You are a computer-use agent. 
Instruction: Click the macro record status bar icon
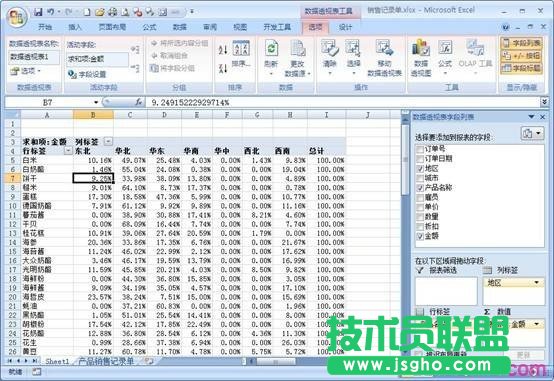[x=37, y=372]
